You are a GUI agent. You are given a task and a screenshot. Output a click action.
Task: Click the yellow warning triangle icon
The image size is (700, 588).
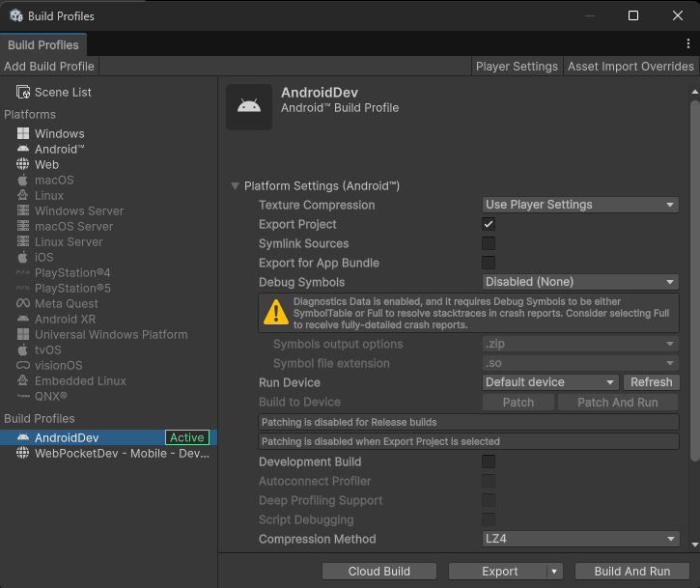(x=276, y=312)
